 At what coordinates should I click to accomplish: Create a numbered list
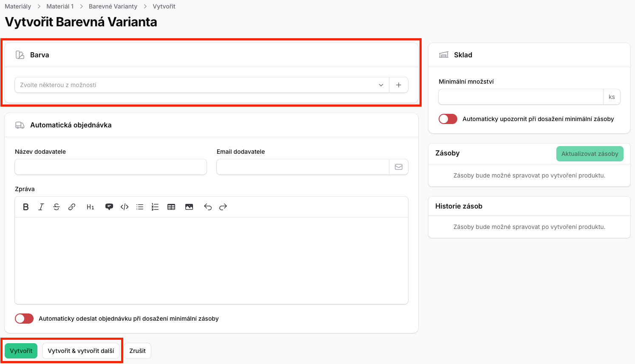click(155, 207)
